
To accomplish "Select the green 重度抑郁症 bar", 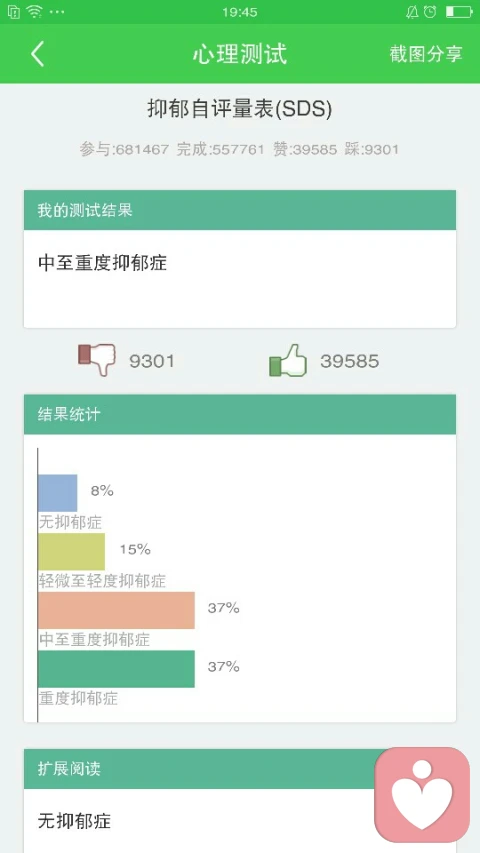I will coord(116,669).
